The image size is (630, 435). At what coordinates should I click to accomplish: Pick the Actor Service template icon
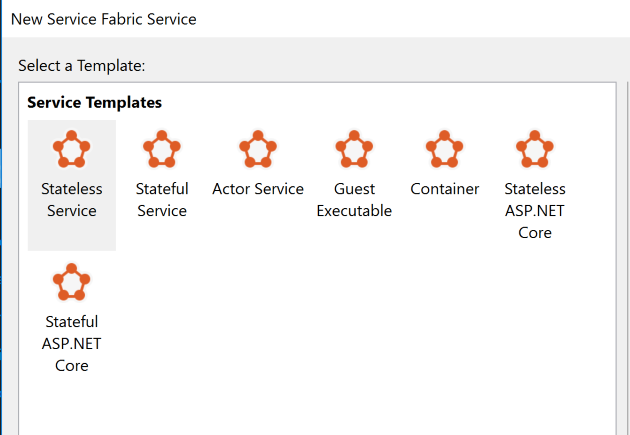[x=258, y=149]
